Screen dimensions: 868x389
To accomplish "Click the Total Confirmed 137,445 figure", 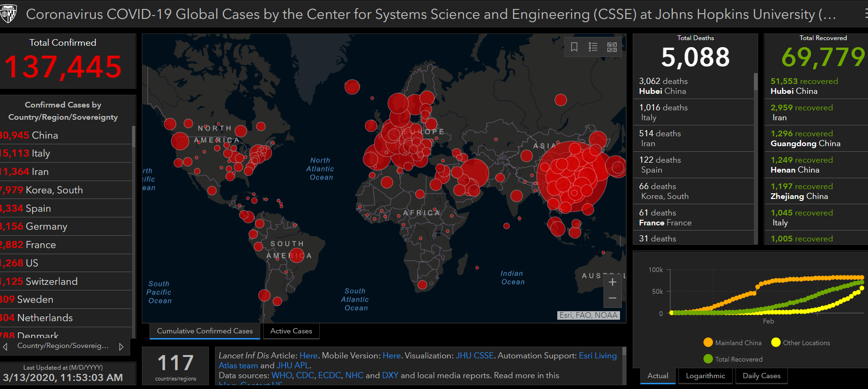I will (x=63, y=66).
